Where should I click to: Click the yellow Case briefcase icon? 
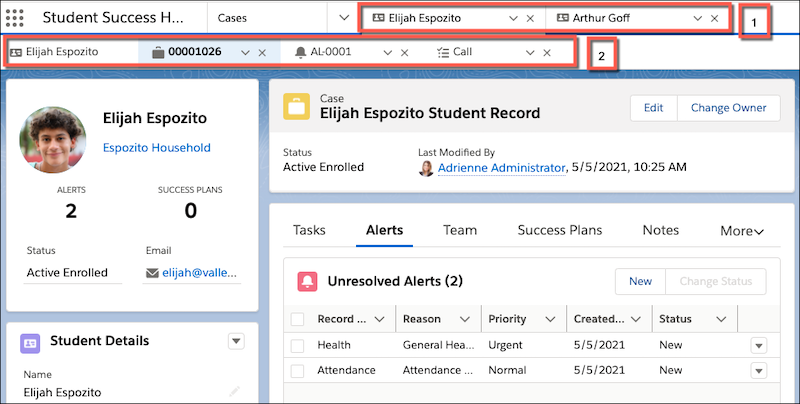coord(296,107)
